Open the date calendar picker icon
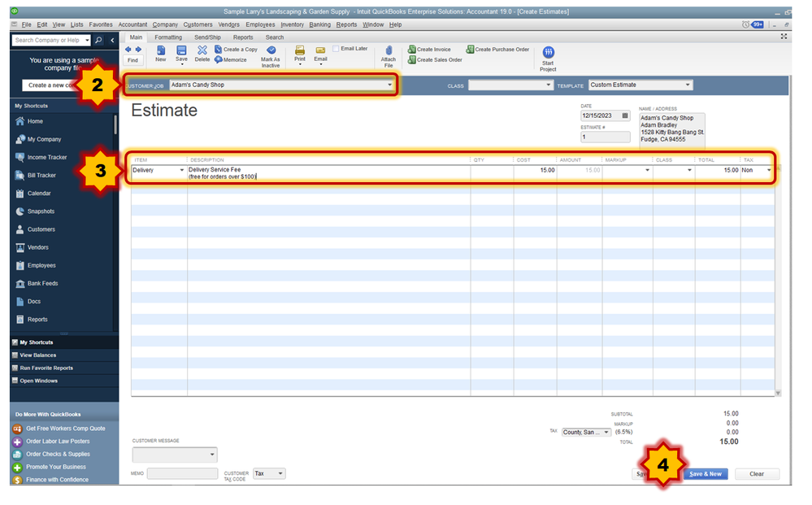 coord(625,115)
